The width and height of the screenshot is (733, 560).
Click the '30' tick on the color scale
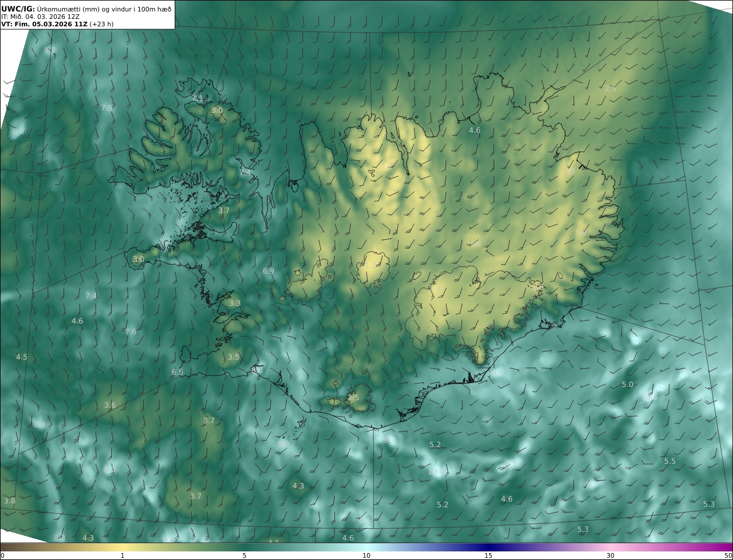[610, 555]
